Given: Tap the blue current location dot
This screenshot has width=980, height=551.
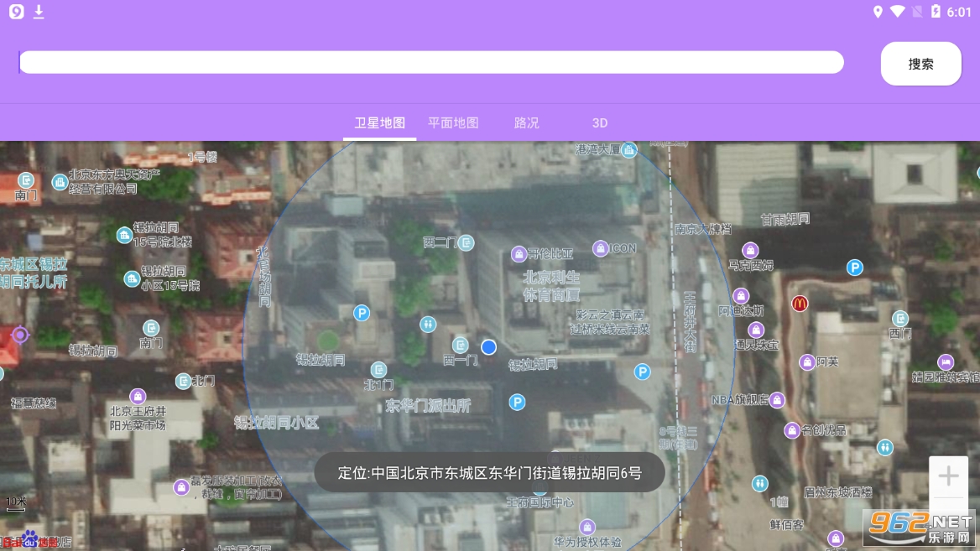Looking at the screenshot, I should pos(489,347).
